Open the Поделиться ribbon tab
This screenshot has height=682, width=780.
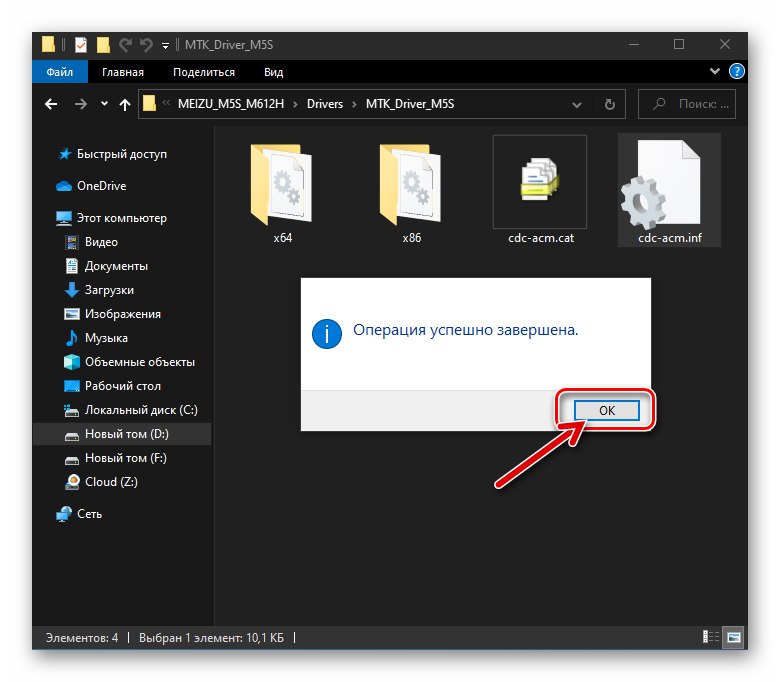pos(204,72)
